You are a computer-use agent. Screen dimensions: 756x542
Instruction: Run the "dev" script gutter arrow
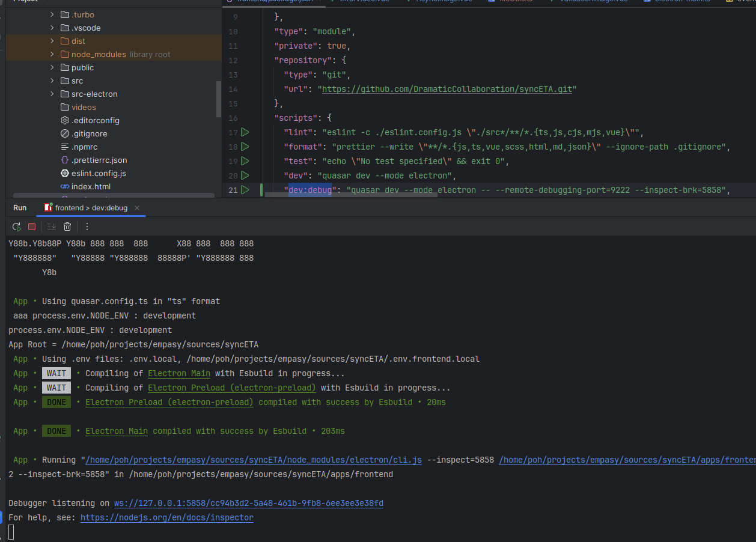pyautogui.click(x=245, y=175)
